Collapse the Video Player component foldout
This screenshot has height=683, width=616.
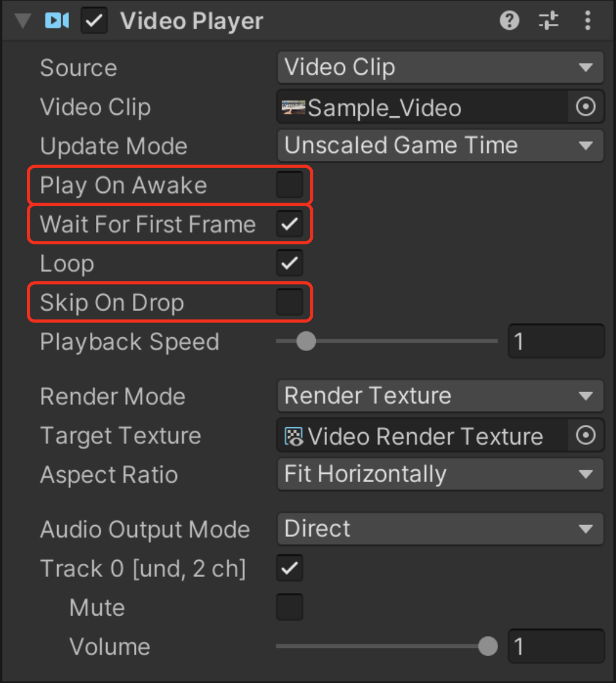[23, 20]
